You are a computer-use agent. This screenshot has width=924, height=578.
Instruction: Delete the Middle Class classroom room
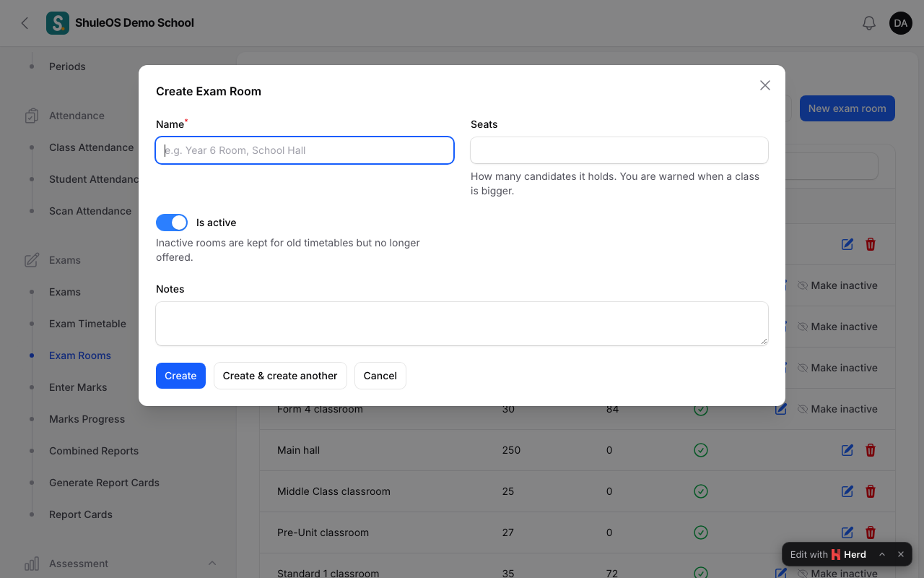[x=871, y=491]
